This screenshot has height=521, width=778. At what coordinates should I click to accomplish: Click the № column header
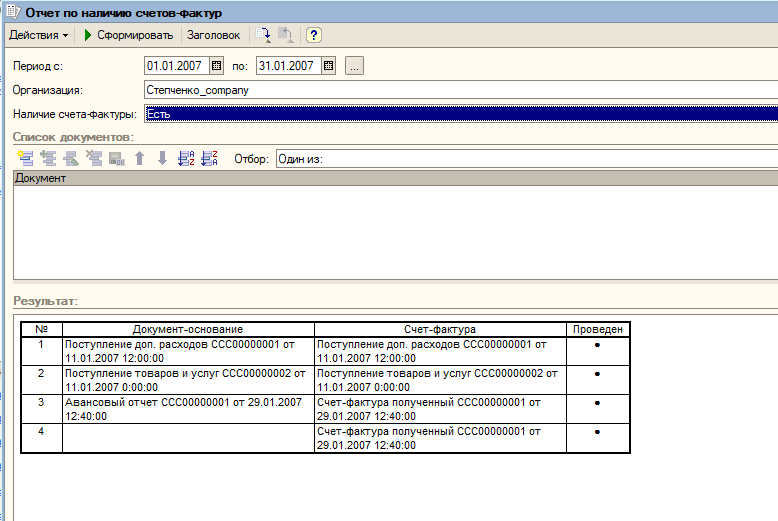pos(42,329)
